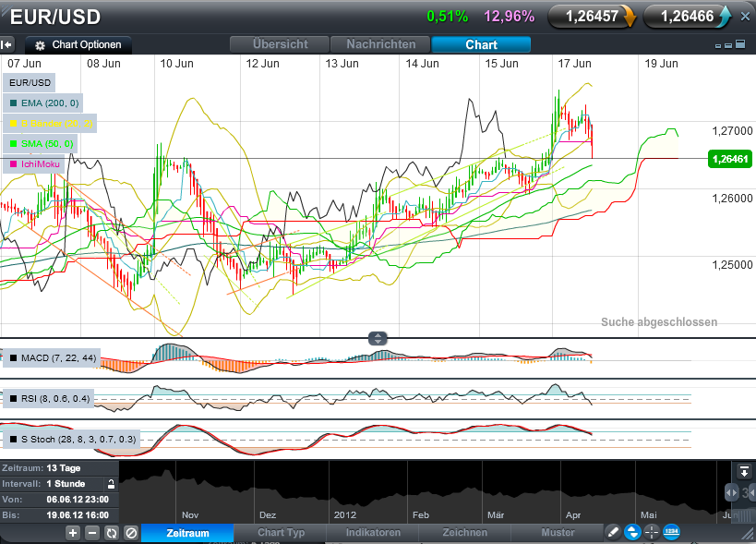Switch to the Übersicht tab
This screenshot has height=544, width=756.
pos(280,44)
